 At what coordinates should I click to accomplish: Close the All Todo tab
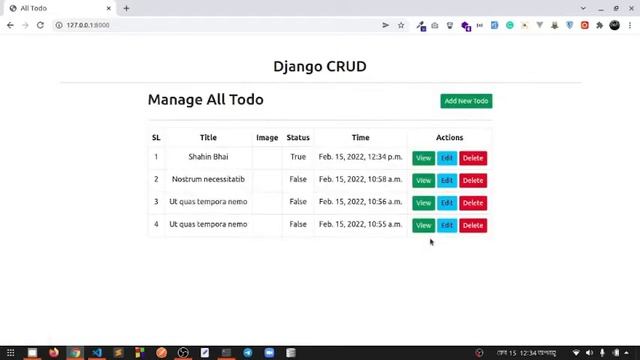[109, 8]
